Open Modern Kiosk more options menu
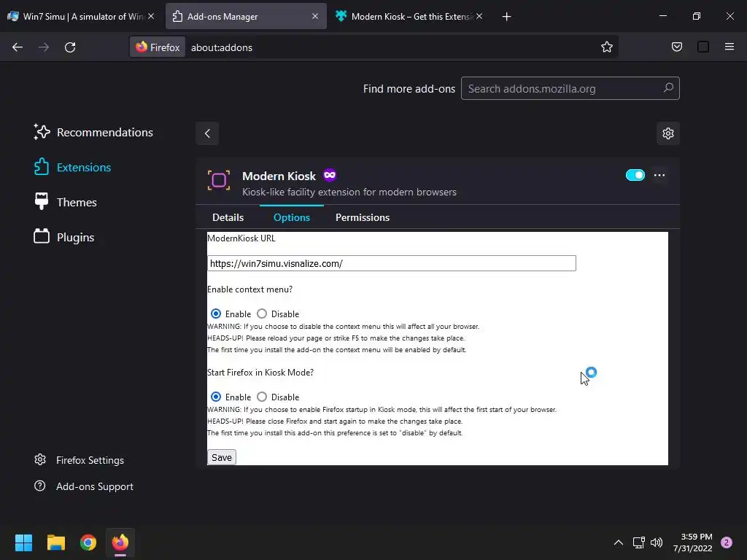Screen dimensions: 747x560 659,175
